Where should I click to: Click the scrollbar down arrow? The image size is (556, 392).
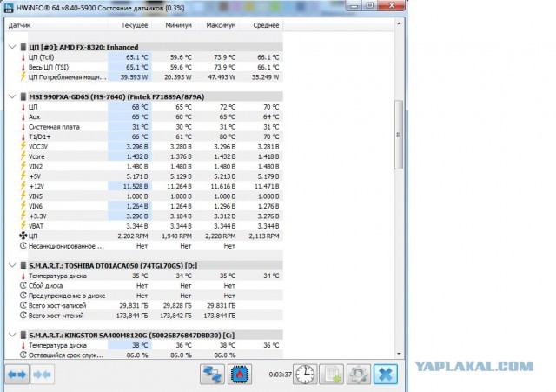399,354
